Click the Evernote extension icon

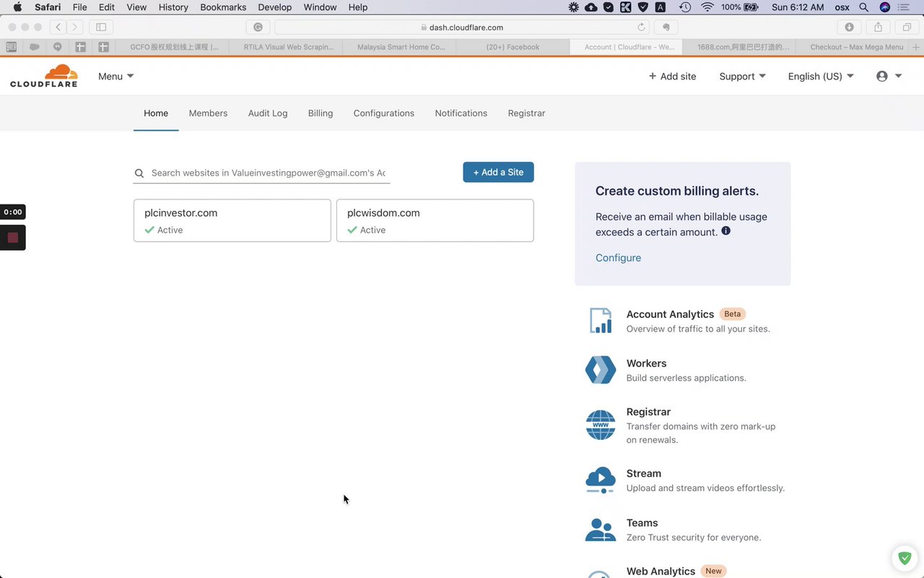[666, 27]
